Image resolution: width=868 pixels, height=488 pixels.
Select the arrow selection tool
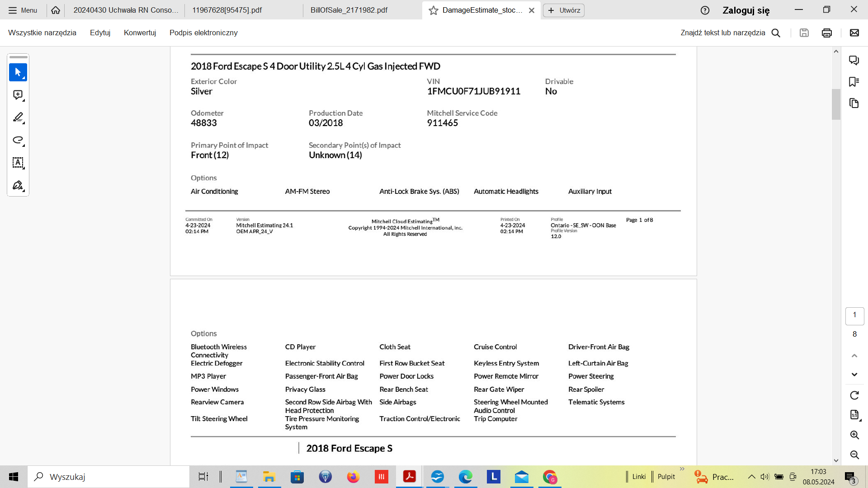(x=18, y=72)
